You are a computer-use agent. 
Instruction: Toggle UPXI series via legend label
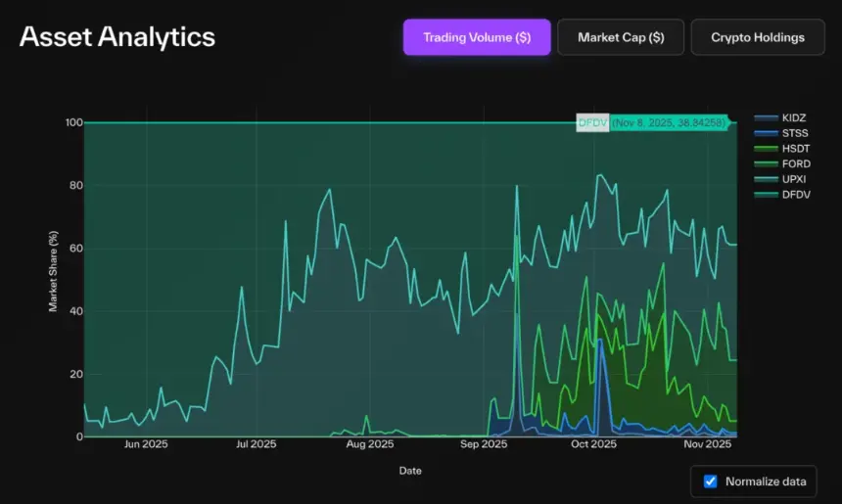795,179
